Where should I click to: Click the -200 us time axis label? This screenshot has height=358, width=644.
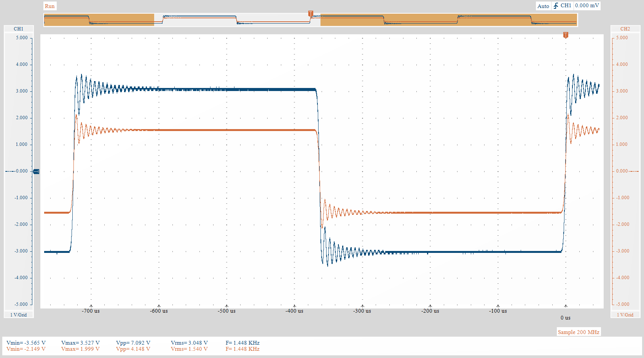[430, 311]
